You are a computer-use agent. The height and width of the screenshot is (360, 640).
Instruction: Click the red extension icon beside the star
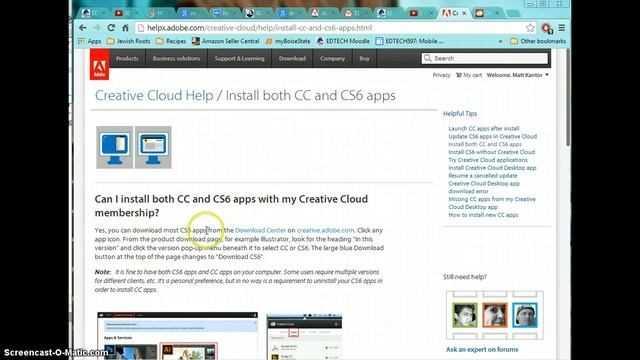[x=547, y=28]
